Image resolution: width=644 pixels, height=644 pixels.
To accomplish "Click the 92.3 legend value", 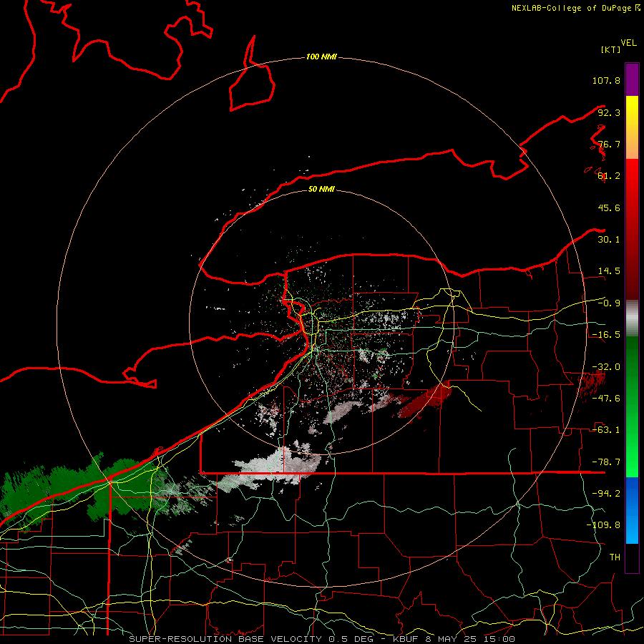I will pyautogui.click(x=609, y=112).
